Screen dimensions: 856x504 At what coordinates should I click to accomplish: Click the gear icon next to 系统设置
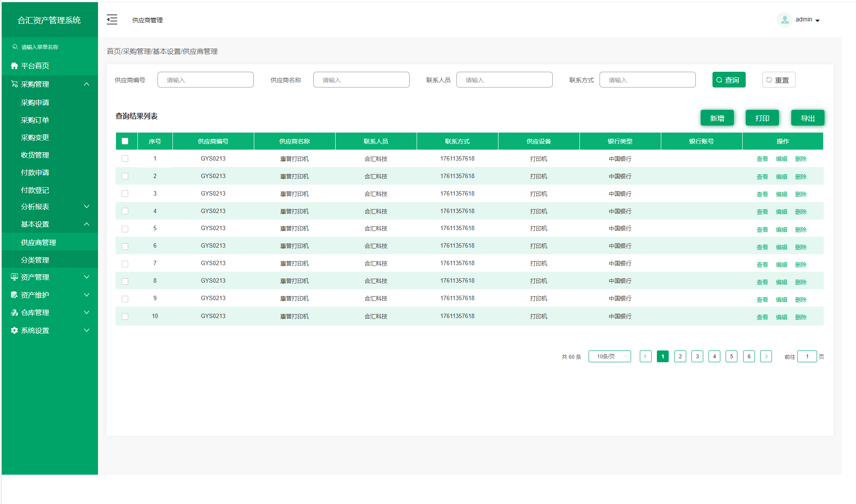(x=14, y=330)
